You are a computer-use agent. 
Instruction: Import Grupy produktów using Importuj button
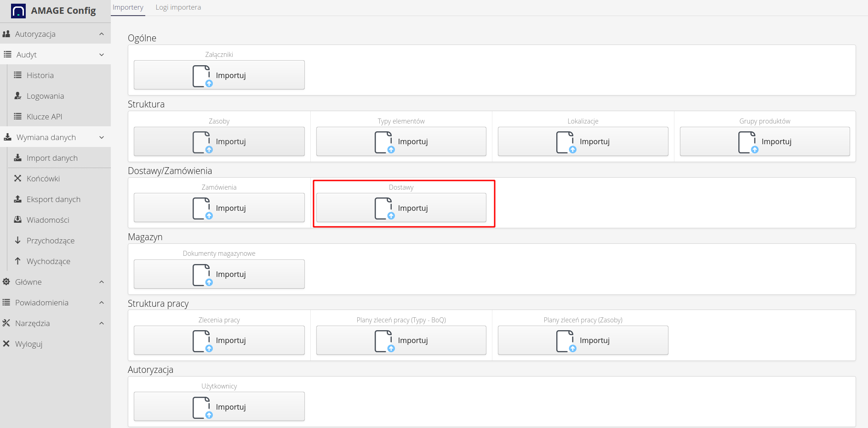(x=765, y=141)
